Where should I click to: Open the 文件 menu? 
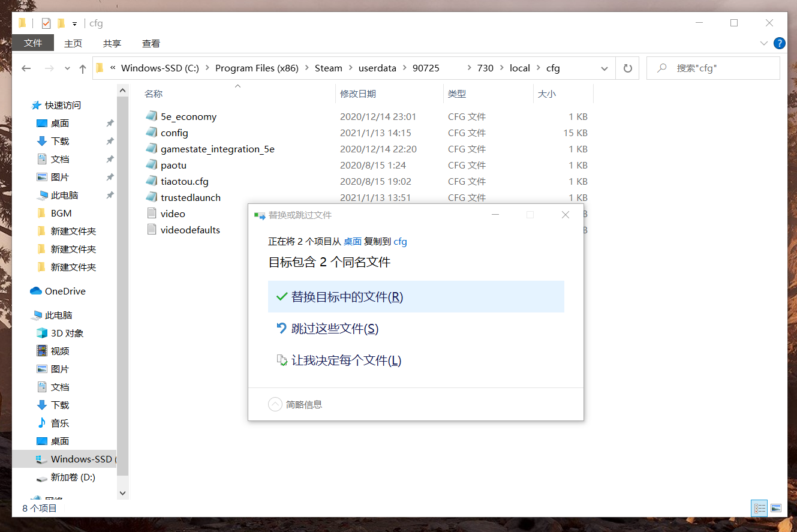[x=32, y=43]
